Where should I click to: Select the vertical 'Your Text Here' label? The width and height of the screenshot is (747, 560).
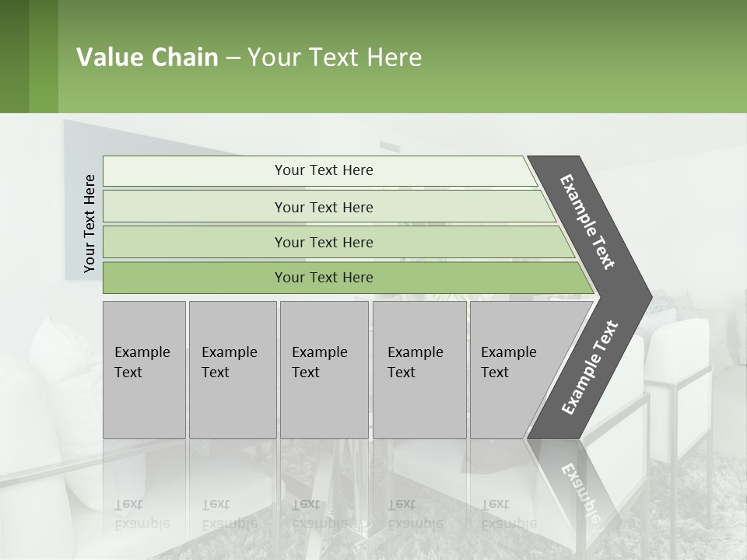coord(89,224)
